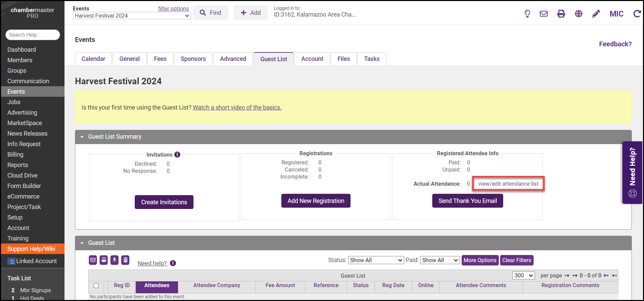Click the lightbulb icon in top toolbar
The image size is (644, 301).
[x=527, y=14]
